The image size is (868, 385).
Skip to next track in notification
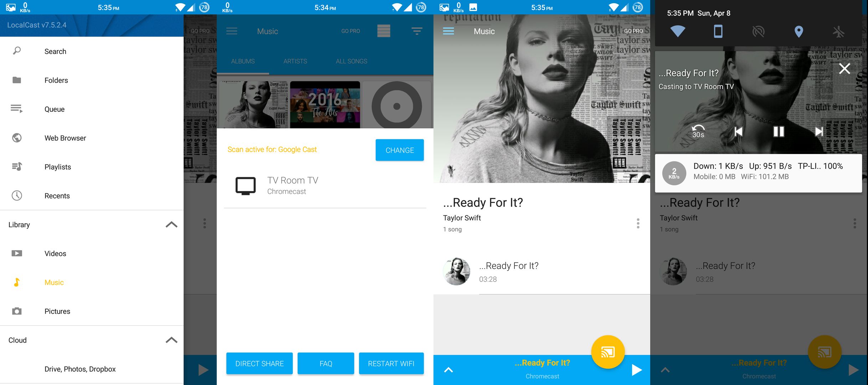point(819,132)
